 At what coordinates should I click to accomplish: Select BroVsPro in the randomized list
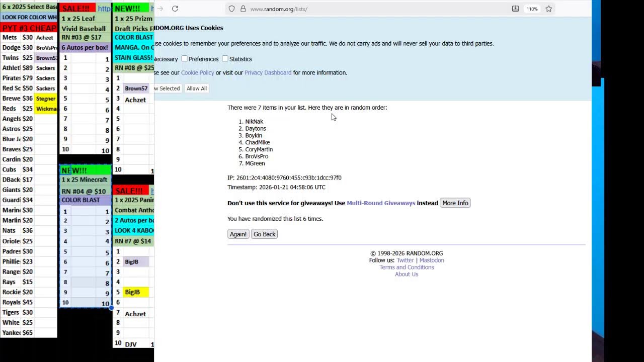(257, 157)
